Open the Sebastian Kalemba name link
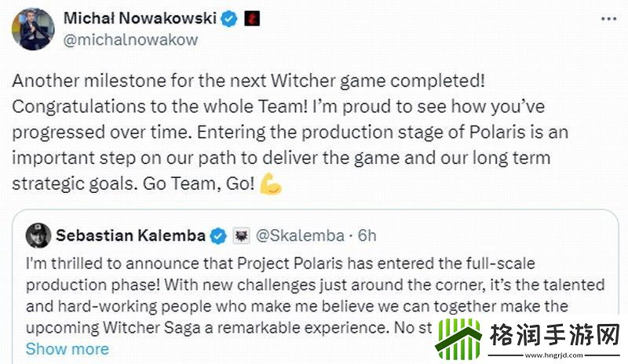The image size is (628, 364). coord(130,235)
